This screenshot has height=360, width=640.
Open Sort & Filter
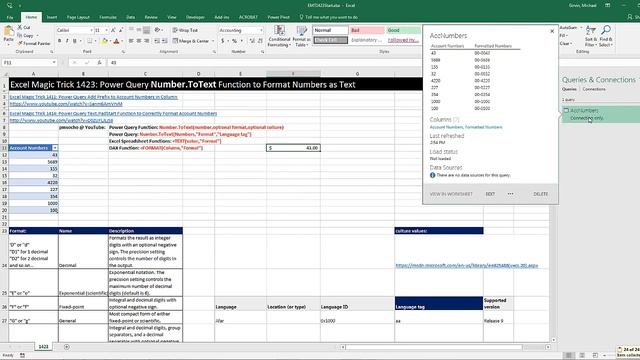591,36
